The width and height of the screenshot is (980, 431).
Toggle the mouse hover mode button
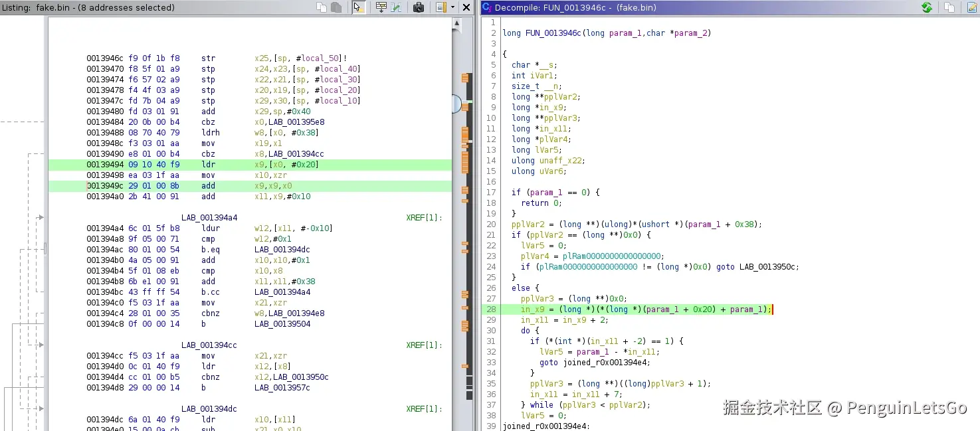pyautogui.click(x=359, y=7)
